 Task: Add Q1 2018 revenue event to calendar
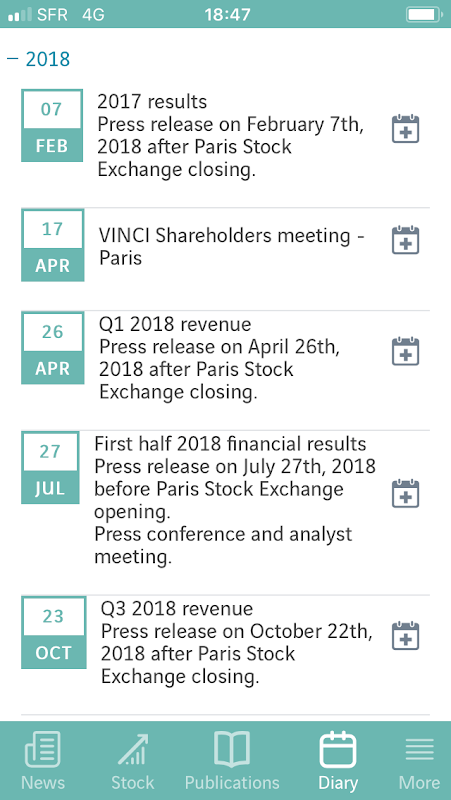405,352
